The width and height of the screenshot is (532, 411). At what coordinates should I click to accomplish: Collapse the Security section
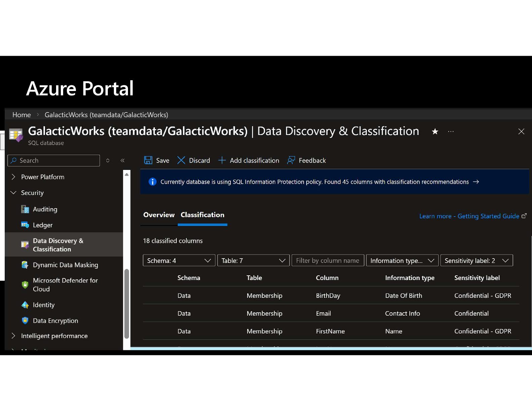click(13, 193)
